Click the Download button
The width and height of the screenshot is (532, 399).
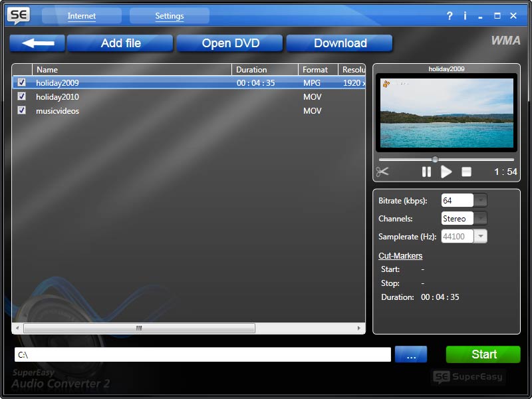tap(340, 43)
